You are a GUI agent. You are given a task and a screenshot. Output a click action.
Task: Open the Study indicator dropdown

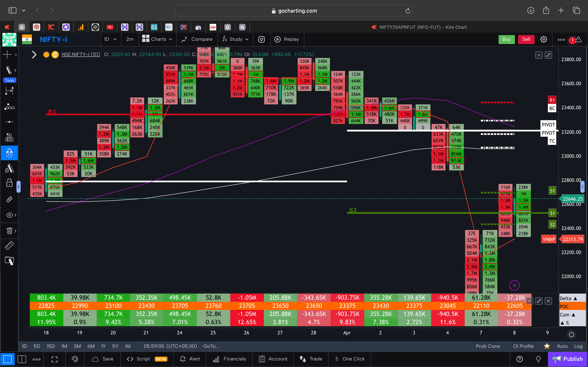(x=235, y=39)
